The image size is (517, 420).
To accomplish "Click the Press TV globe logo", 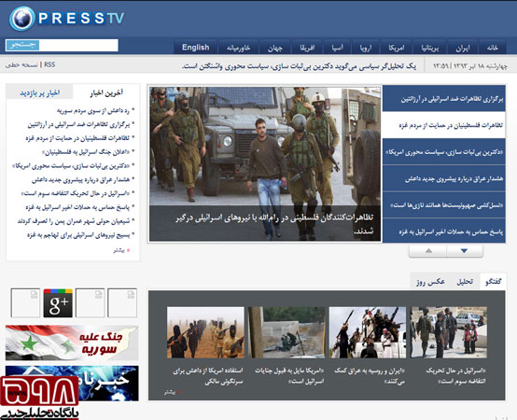I will [x=22, y=19].
